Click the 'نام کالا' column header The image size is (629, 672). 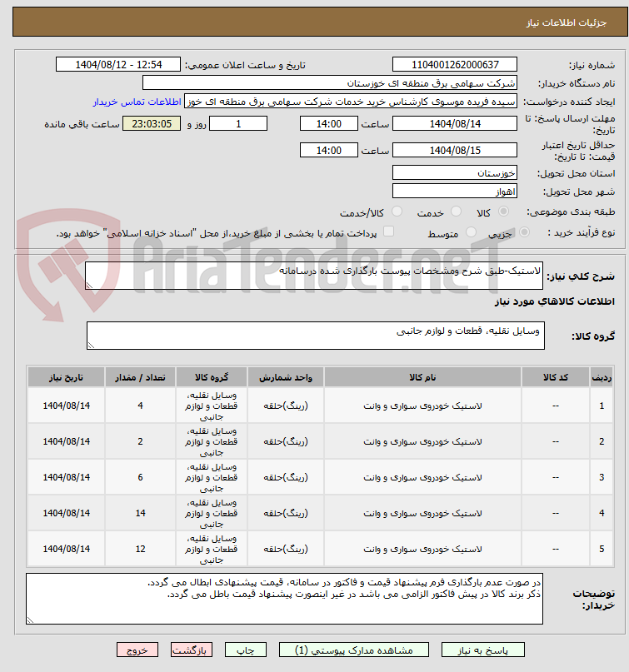click(422, 377)
